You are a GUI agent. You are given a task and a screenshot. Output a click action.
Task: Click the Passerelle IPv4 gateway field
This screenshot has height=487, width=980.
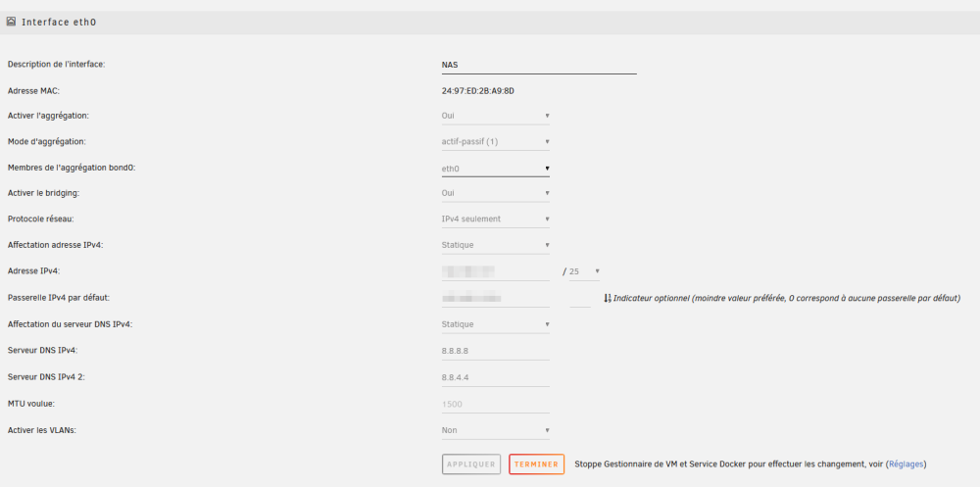[x=496, y=298]
